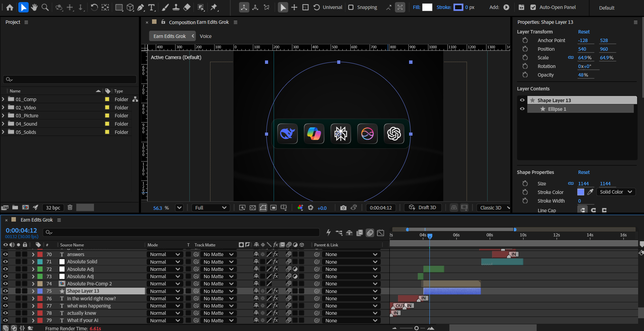The image size is (644, 331).
Task: Select the Hand tool
Action: (34, 7)
